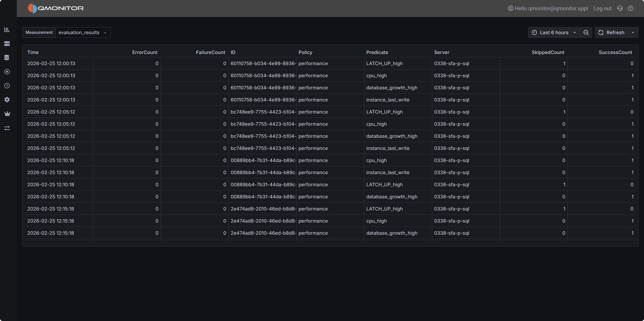Expand the Last 6 hours time range picker
This screenshot has width=644, height=321.
tap(554, 32)
